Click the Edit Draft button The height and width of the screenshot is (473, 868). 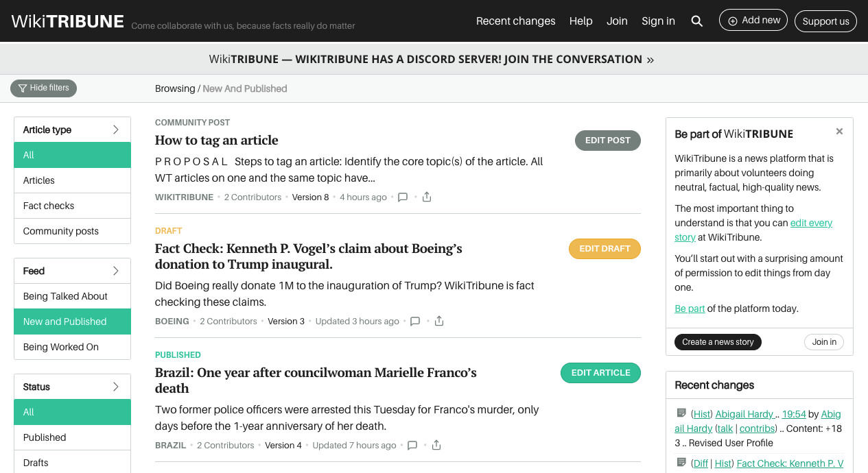point(605,249)
